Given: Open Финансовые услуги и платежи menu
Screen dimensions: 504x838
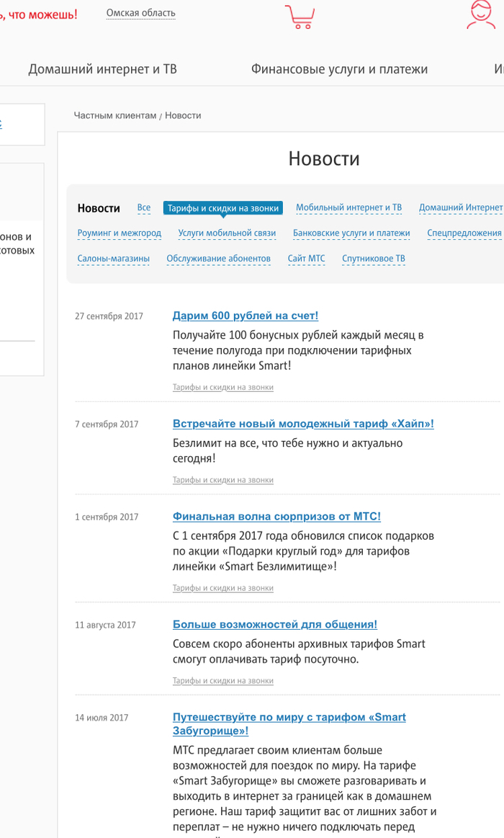Looking at the screenshot, I should click(x=339, y=69).
